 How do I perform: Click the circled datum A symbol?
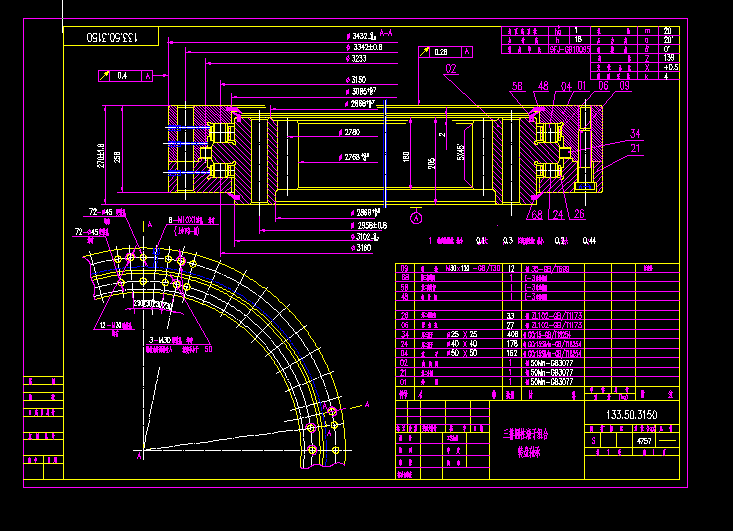point(416,218)
